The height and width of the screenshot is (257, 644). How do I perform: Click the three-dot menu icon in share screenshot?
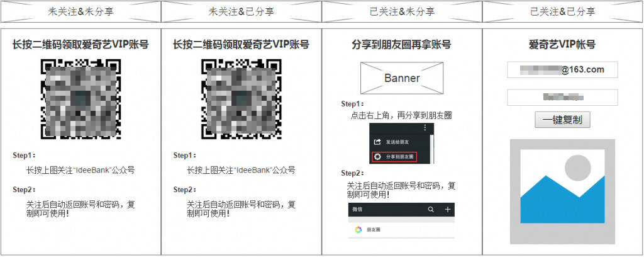[x=425, y=128]
